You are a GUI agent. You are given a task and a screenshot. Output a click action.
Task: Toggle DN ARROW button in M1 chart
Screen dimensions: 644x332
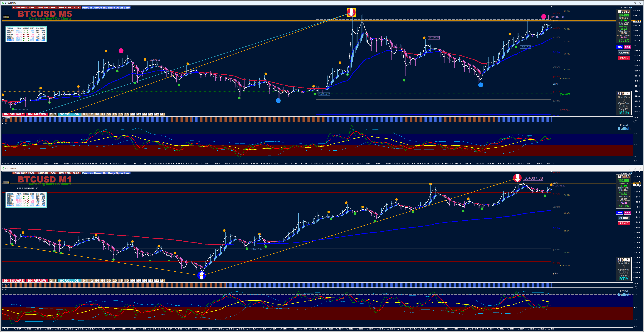37,281
